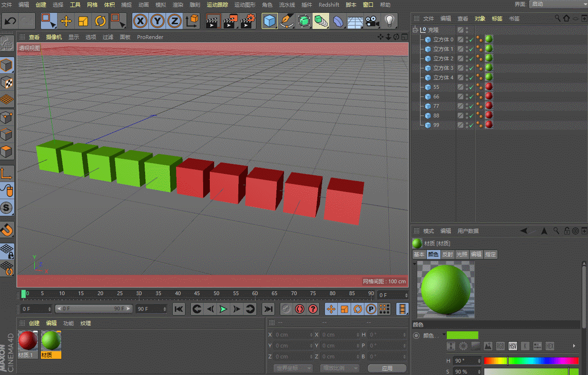Jump to the end of animation
The image size is (588, 375).
268,309
